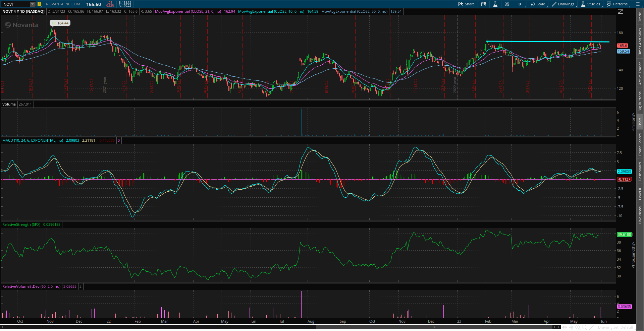Open the Share menu
Viewport: 644px width, 331px height.
(466, 4)
